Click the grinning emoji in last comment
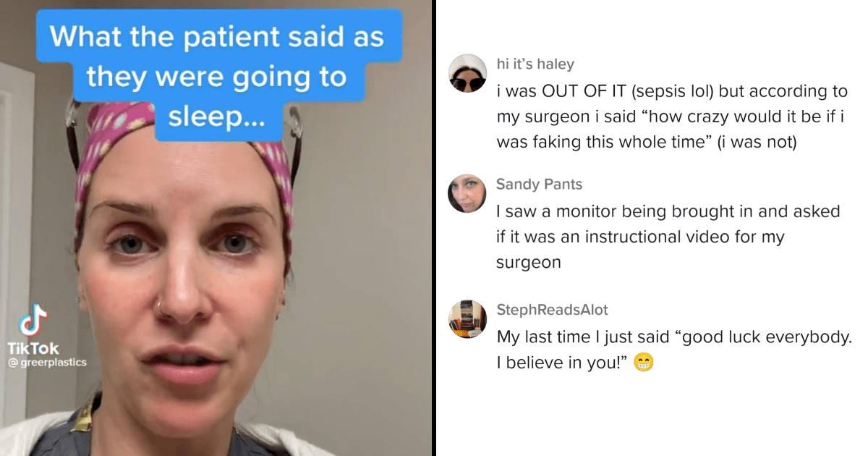This screenshot has height=456, width=868. [643, 363]
